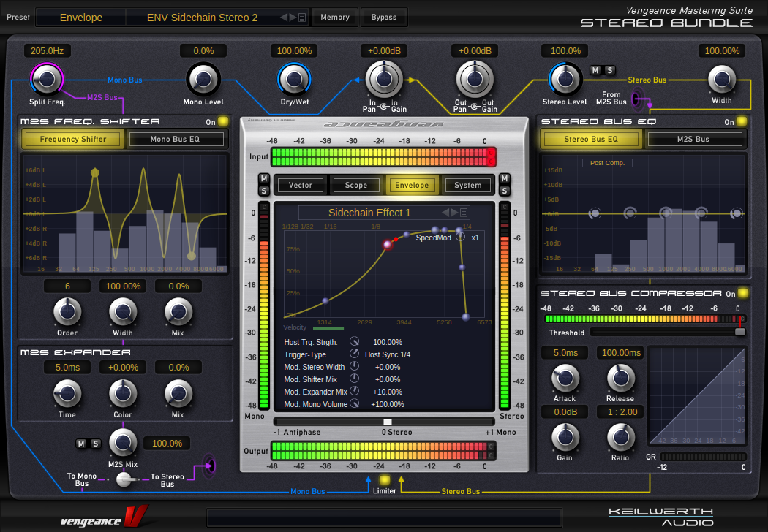The width and height of the screenshot is (768, 532).
Task: Click the compressor Release knob
Action: tap(621, 378)
